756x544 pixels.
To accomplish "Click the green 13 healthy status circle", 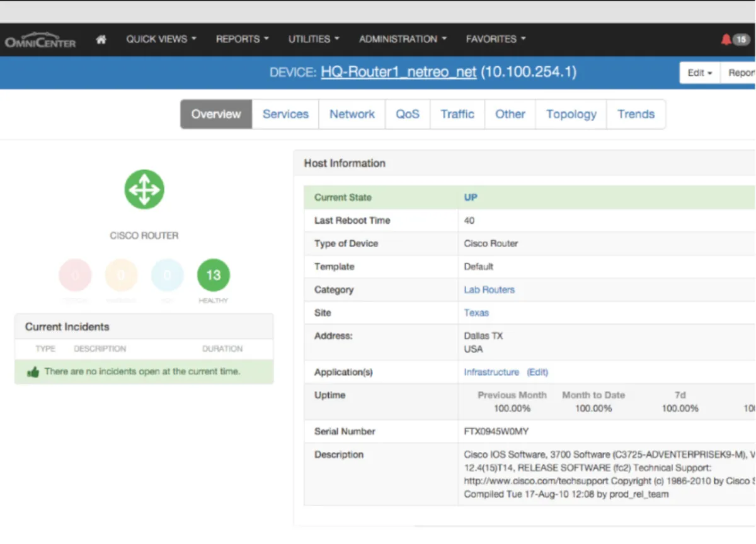I will click(214, 275).
